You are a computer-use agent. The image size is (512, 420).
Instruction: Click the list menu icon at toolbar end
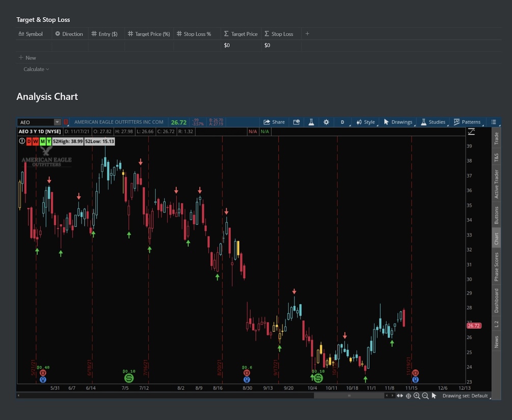point(493,122)
